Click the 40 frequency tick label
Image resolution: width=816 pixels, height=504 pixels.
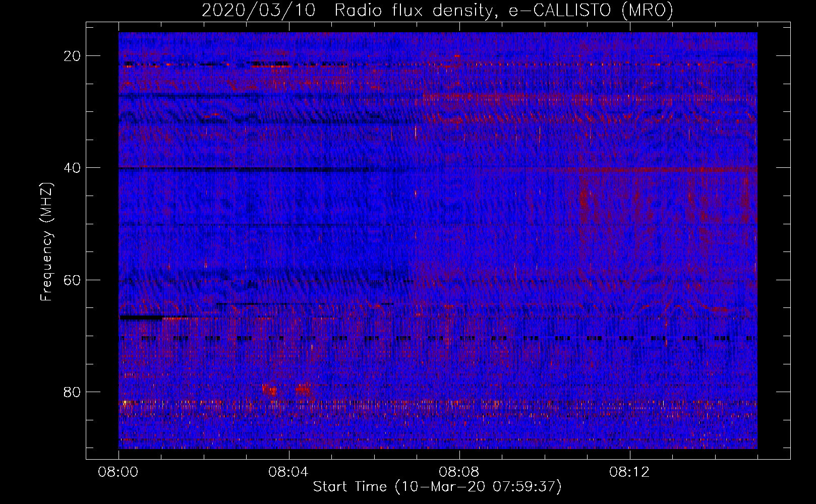pyautogui.click(x=73, y=168)
